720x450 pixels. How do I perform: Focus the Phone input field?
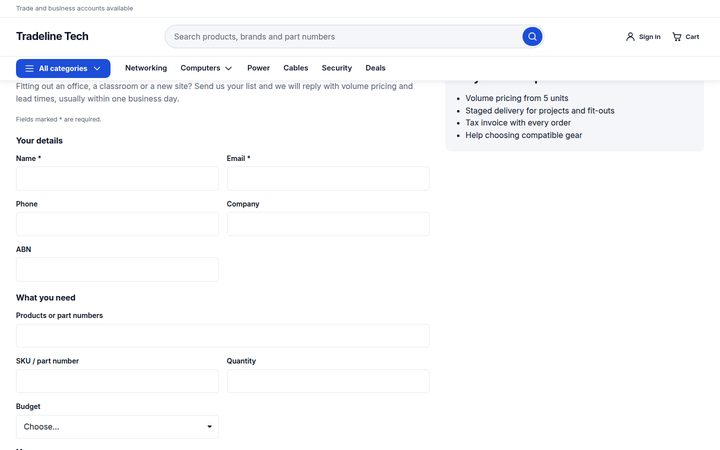[117, 224]
